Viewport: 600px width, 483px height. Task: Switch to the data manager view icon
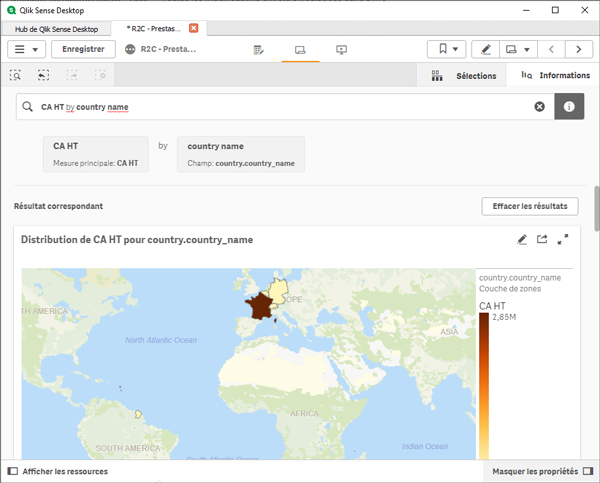[x=259, y=50]
